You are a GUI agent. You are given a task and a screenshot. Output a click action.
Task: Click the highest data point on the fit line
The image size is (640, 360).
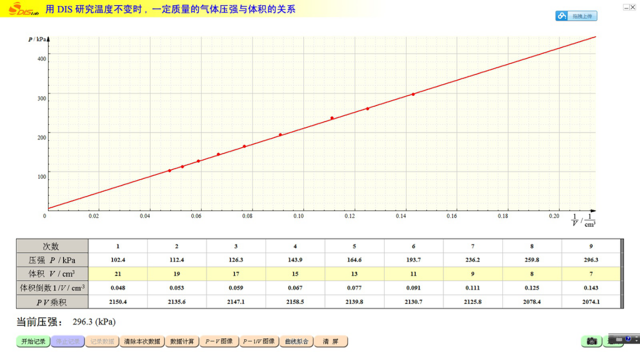click(x=413, y=94)
